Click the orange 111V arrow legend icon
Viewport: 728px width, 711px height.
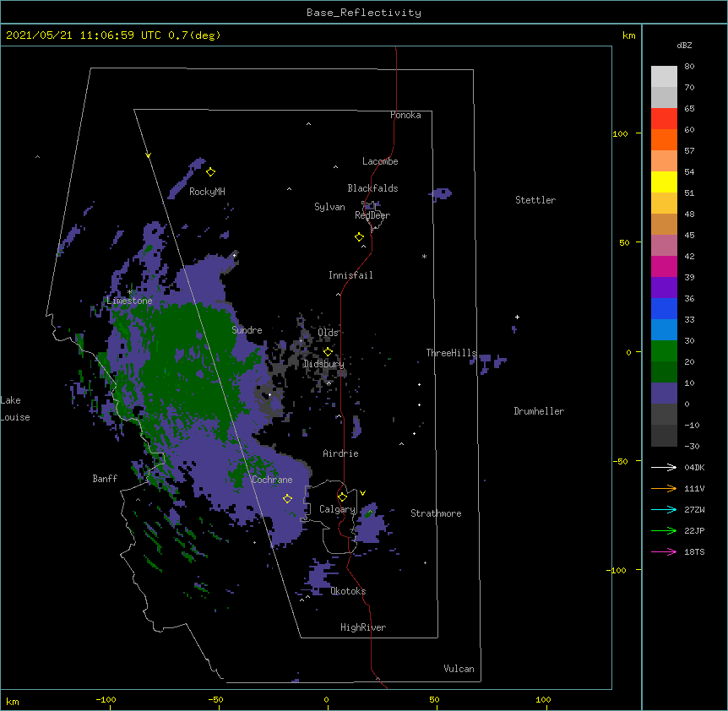[x=664, y=488]
